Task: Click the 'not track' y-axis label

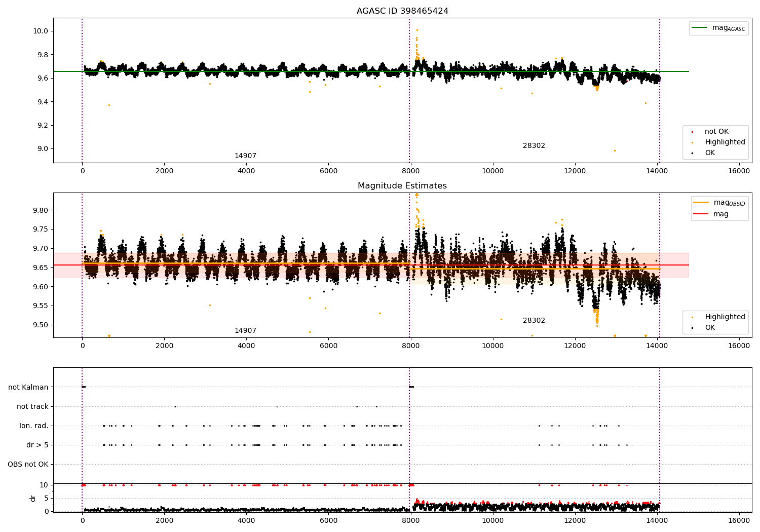Action: coord(32,406)
